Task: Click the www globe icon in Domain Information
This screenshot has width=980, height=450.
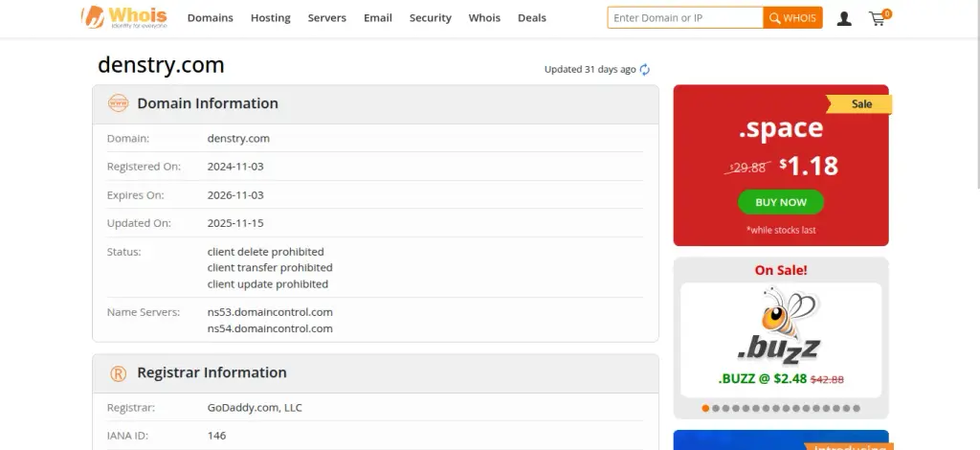Action: click(118, 103)
